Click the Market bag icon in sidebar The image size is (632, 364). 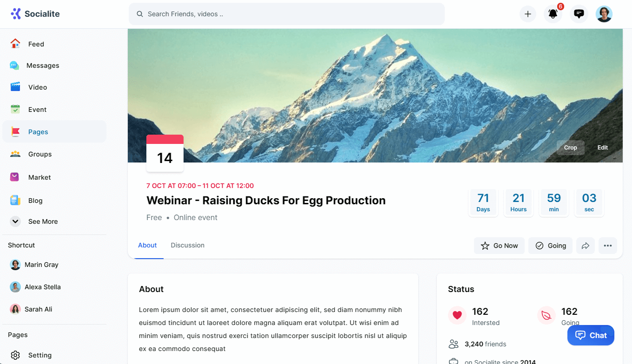coord(15,177)
